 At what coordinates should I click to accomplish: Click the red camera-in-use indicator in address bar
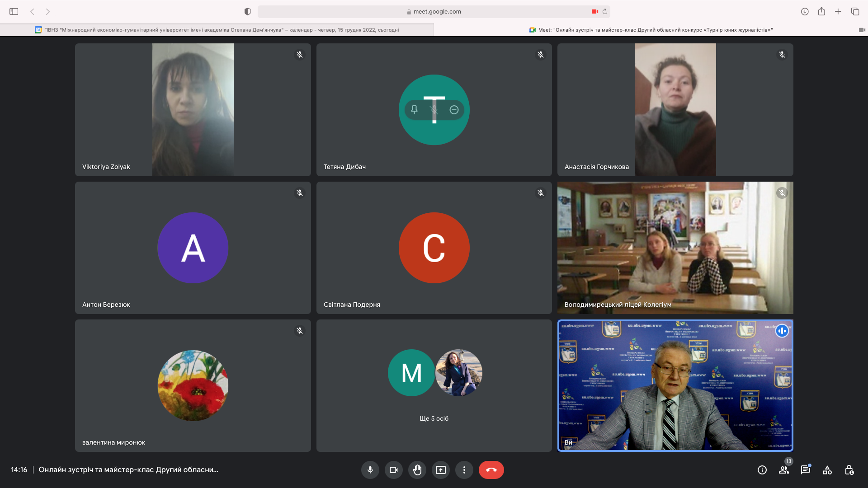pos(595,12)
